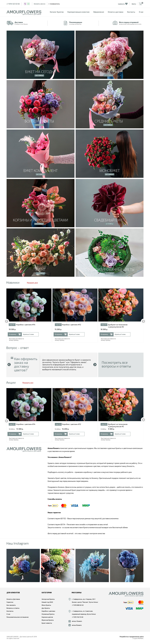Click the Viber messenger icon near phone number

pos(25,4)
